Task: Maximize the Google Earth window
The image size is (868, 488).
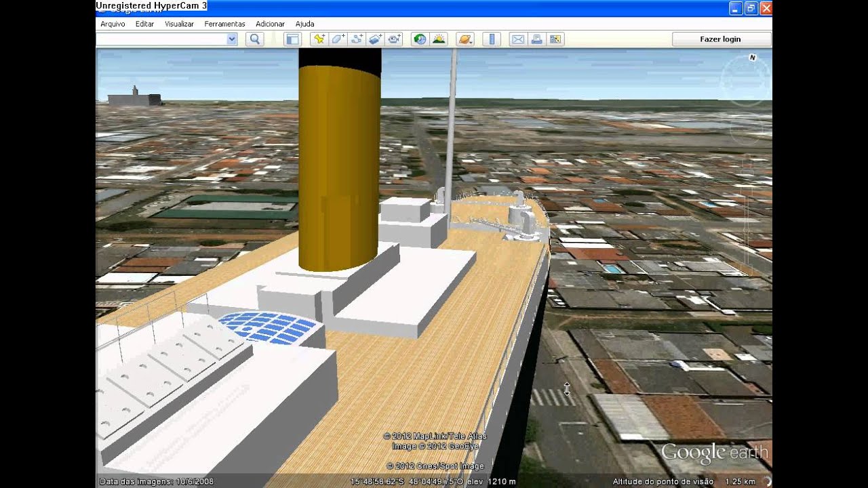Action: click(751, 8)
